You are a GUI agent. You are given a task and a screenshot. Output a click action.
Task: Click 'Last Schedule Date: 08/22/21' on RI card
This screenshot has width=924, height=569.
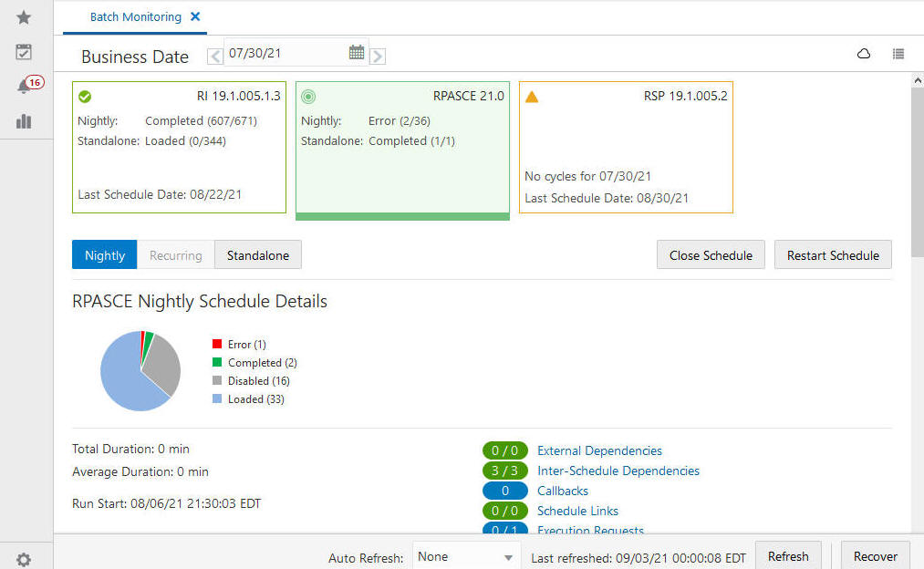160,194
